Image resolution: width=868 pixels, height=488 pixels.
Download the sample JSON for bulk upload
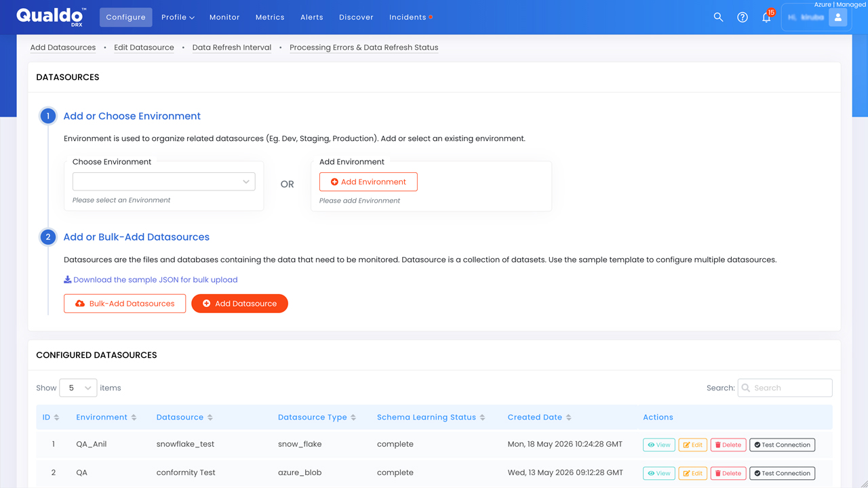click(151, 279)
